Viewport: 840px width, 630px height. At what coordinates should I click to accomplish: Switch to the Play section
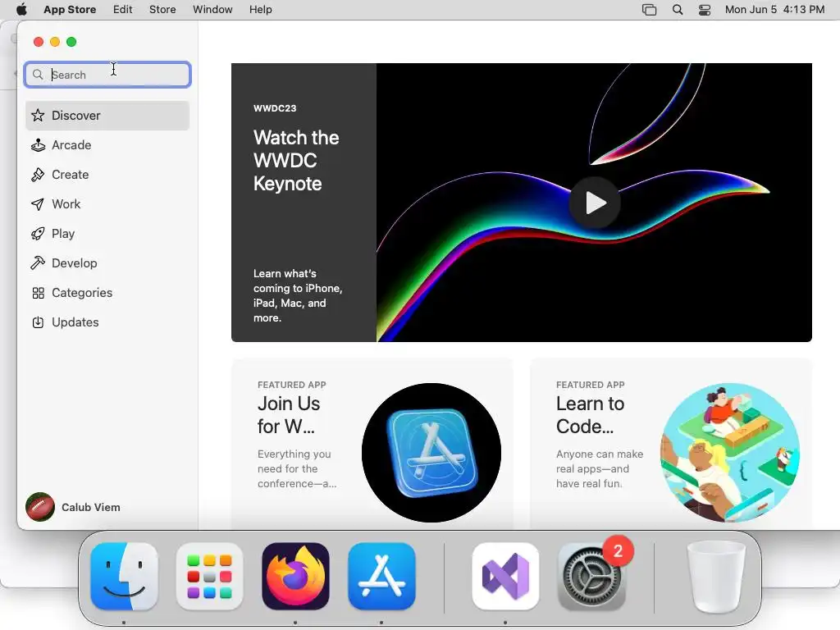tap(107, 234)
